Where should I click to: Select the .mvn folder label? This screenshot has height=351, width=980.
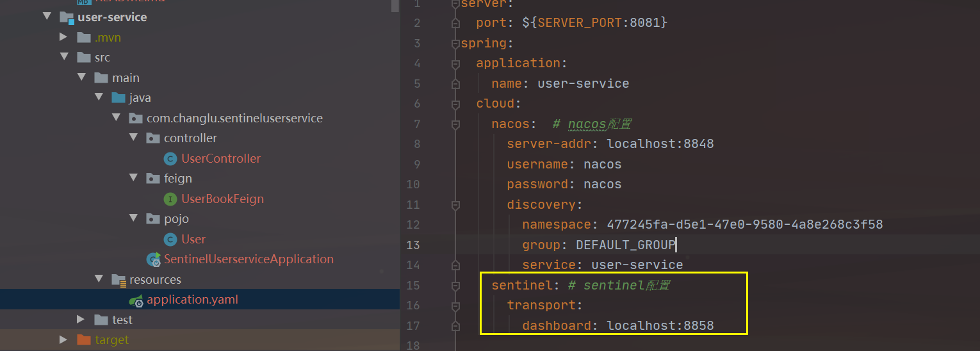(108, 37)
